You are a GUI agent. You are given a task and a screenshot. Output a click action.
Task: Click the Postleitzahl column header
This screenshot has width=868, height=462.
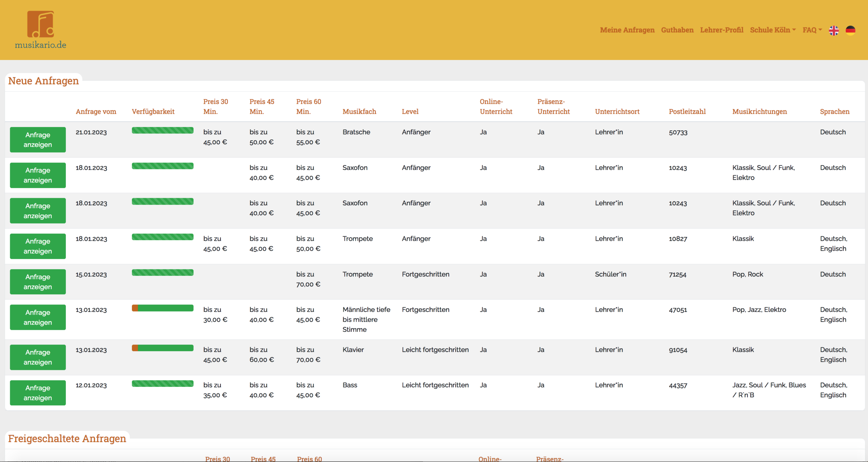pyautogui.click(x=687, y=111)
